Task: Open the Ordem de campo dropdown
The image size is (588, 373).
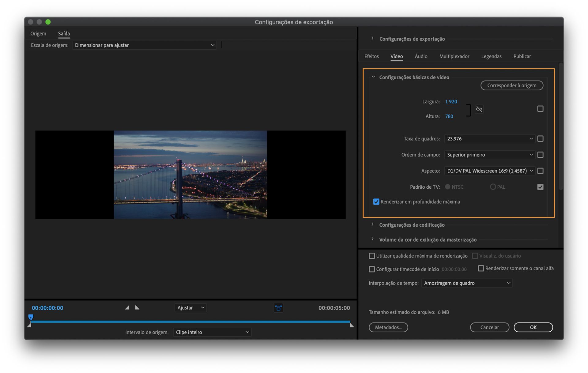Action: point(489,155)
